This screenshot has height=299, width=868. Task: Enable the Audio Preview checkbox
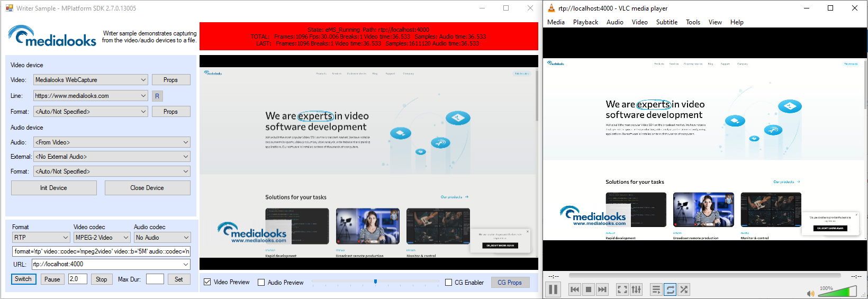coord(261,283)
